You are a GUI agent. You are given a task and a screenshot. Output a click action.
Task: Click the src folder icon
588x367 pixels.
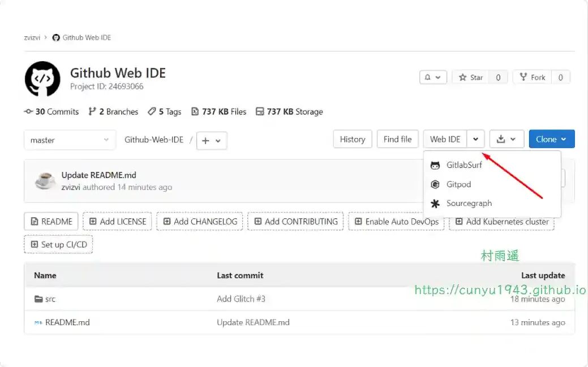pos(38,299)
